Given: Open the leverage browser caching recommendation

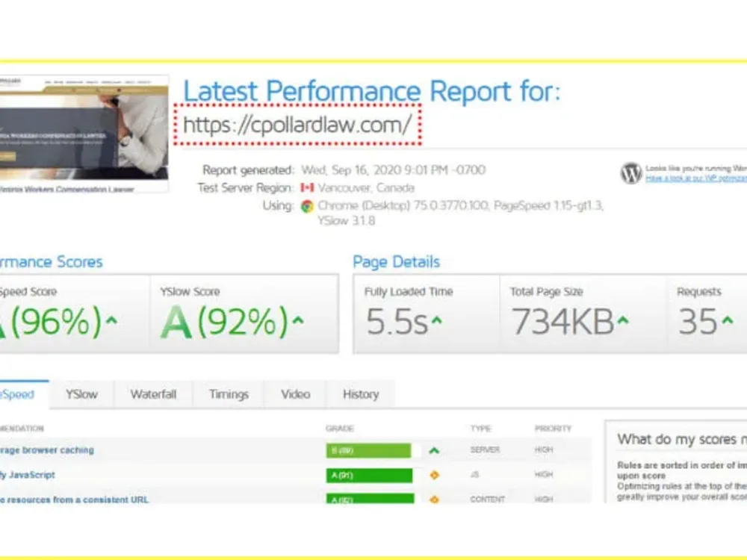Looking at the screenshot, I should pyautogui.click(x=47, y=450).
